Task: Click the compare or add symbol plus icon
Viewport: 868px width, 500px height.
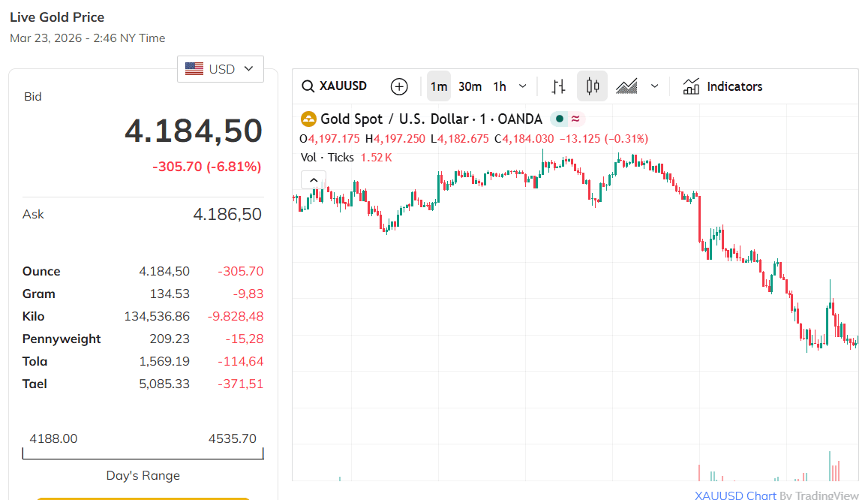Action: coord(399,86)
